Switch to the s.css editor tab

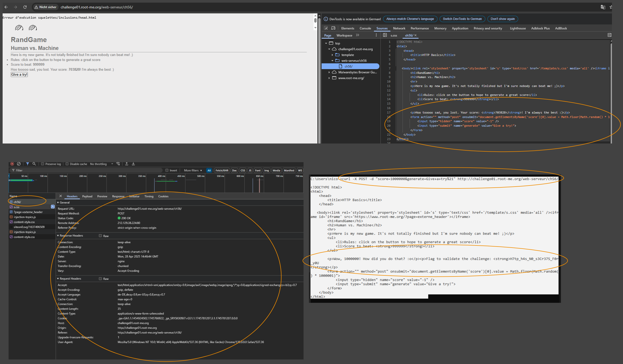pyautogui.click(x=394, y=35)
